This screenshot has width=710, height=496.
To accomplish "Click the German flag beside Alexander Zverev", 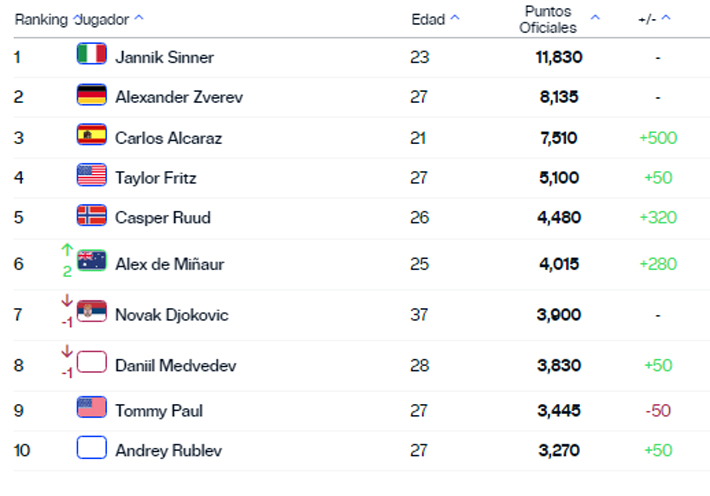I will [91, 96].
